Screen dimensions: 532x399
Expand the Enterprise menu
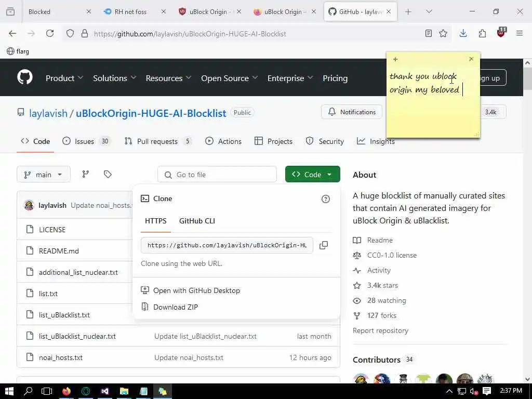click(x=290, y=78)
